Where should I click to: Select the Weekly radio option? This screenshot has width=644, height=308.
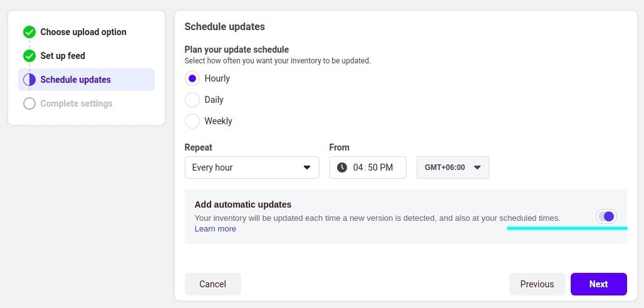(192, 121)
